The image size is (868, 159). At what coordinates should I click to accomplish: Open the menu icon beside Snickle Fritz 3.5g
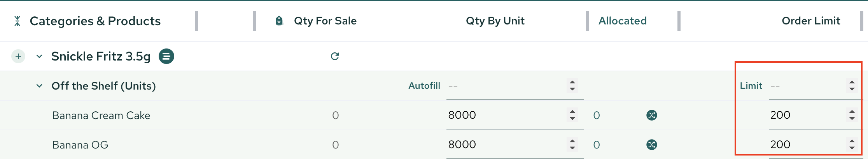pyautogui.click(x=166, y=56)
